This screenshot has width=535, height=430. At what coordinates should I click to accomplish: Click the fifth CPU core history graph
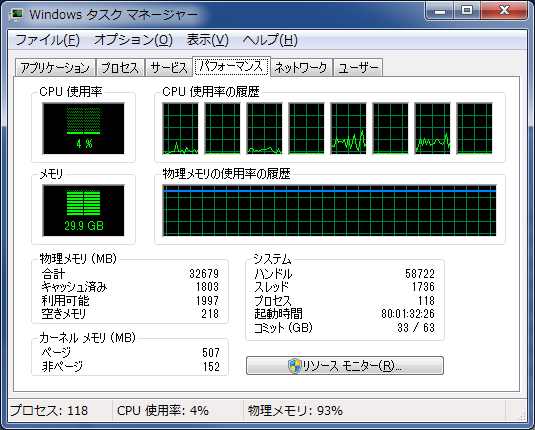click(x=348, y=128)
